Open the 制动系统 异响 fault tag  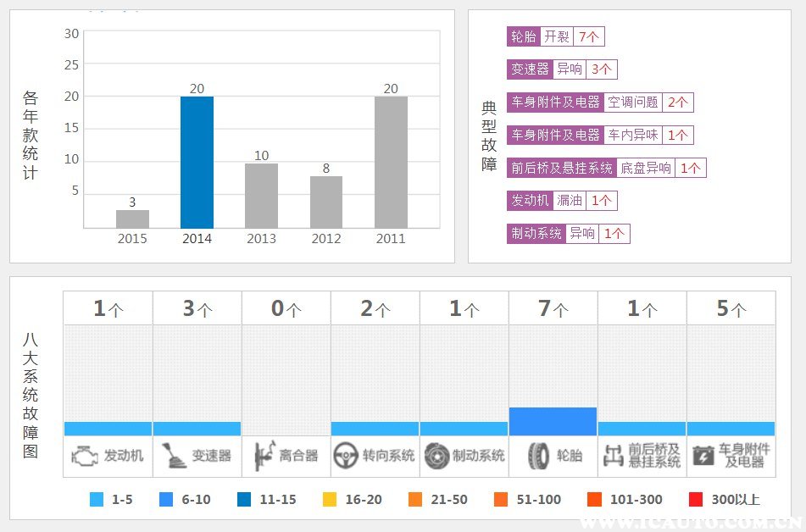(x=568, y=233)
